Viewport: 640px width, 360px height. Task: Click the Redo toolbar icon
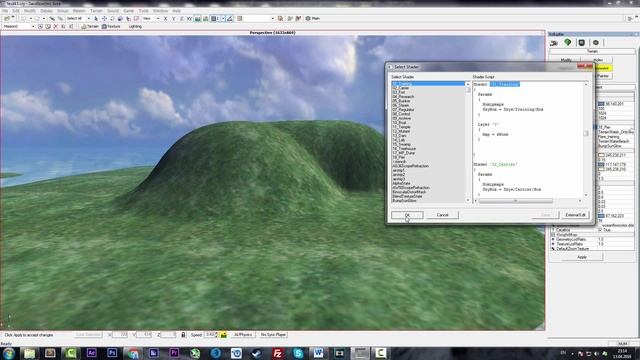37,18
